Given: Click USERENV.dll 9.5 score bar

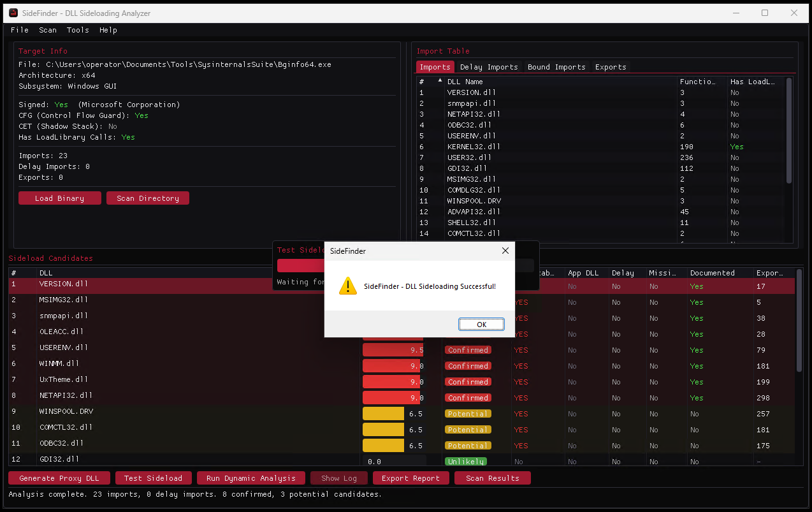Looking at the screenshot, I should pyautogui.click(x=393, y=350).
